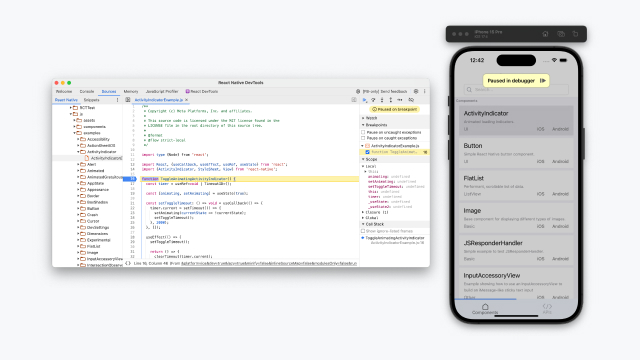Open DevTools settings gear icon
640x360 pixels.
[x=416, y=91]
